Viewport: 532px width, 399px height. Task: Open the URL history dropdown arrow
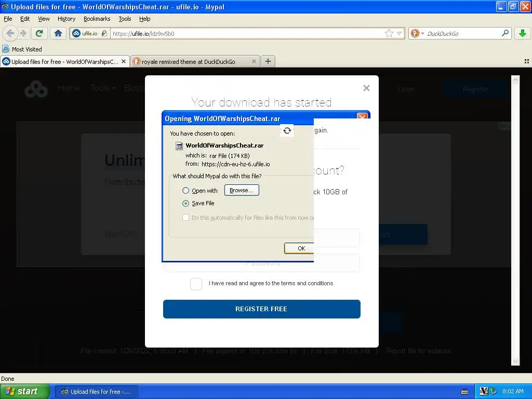400,33
